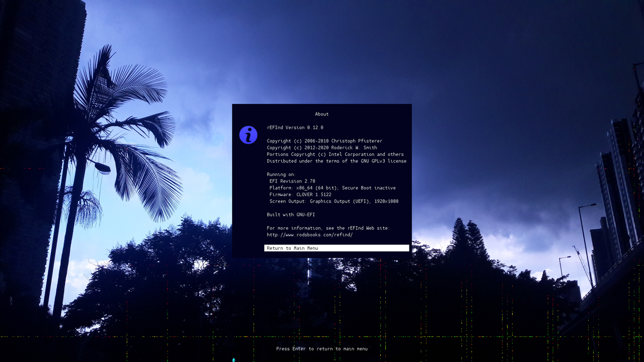Click the About title text
The width and height of the screenshot is (644, 362).
[x=322, y=114]
